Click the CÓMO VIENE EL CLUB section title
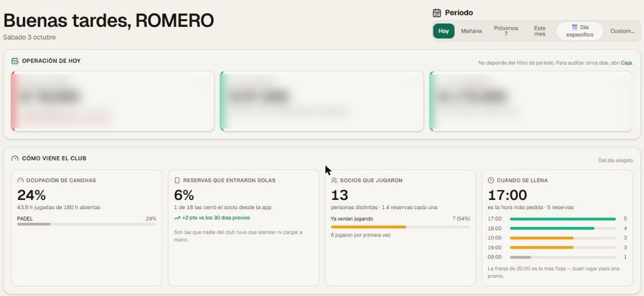Viewport: 644px width, 296px height. (x=54, y=158)
